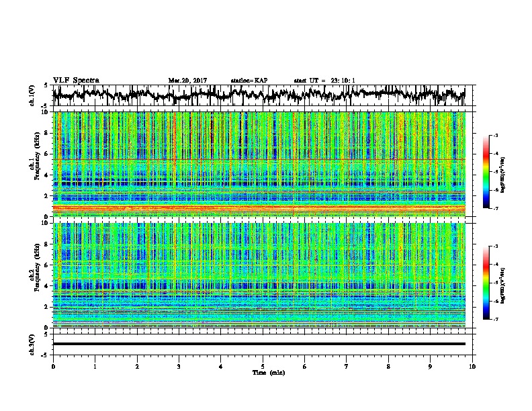Viewport: 532px width, 411px height.
Task: Click time axis tick label "2"
Action: click(x=137, y=367)
